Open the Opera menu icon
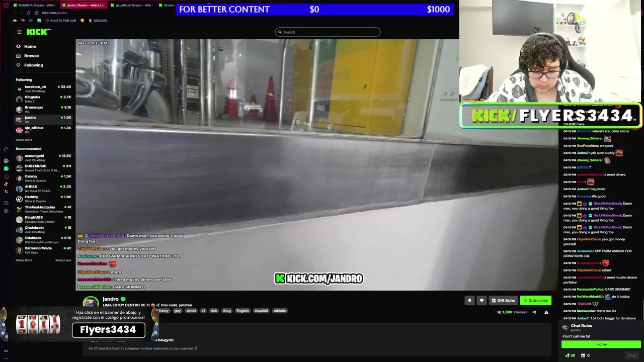Viewport: 644px width, 362px height. 6,5
